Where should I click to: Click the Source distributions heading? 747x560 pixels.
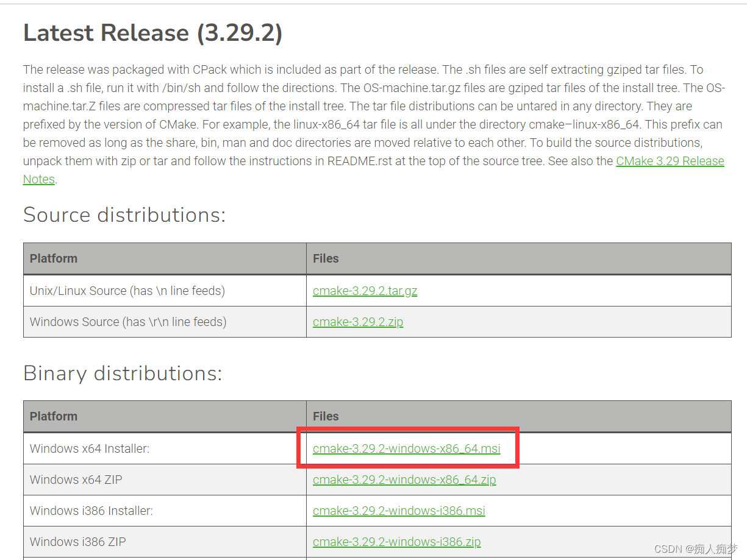tap(124, 214)
